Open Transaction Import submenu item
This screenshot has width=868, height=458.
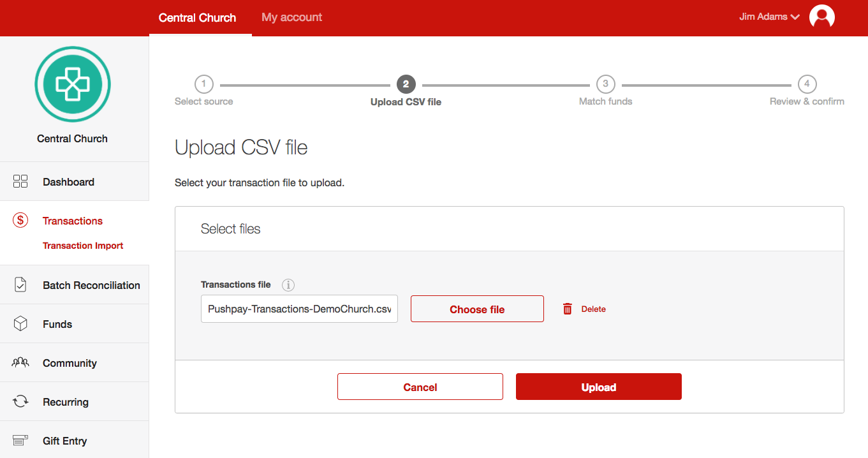(x=83, y=246)
